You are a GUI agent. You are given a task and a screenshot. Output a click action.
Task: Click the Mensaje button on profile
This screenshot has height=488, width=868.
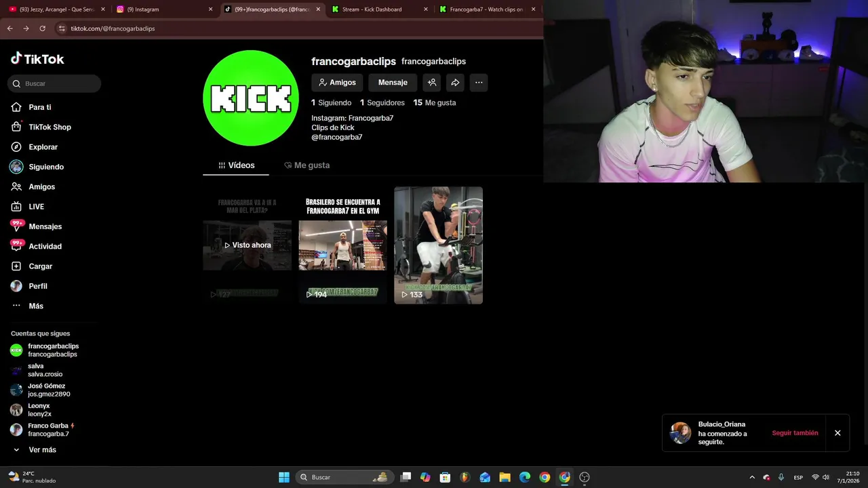(x=393, y=83)
